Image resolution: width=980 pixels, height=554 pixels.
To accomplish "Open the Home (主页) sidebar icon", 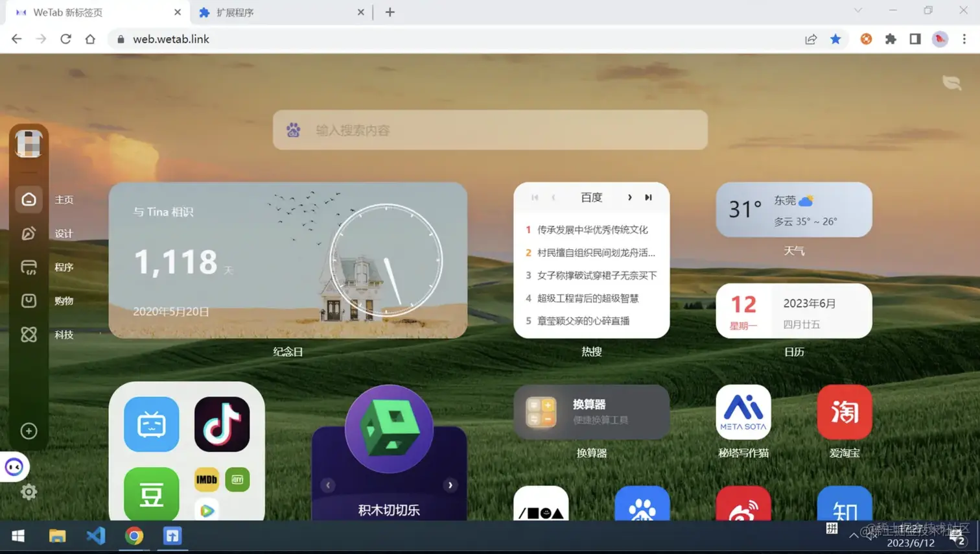I will coord(29,200).
